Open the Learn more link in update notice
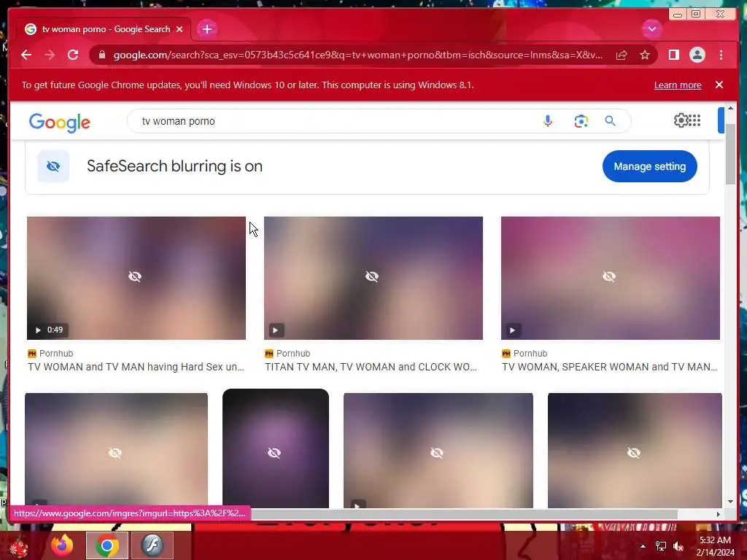 (678, 85)
